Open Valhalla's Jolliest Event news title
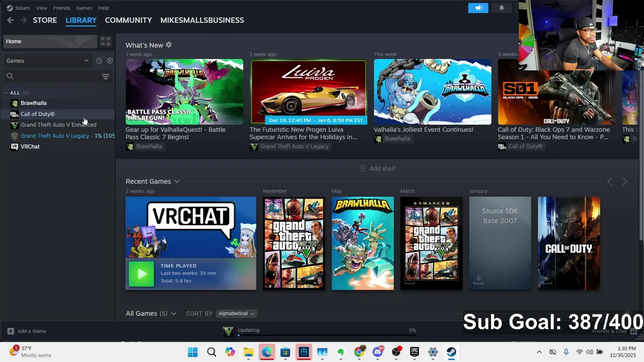The image size is (644, 362). (x=424, y=129)
